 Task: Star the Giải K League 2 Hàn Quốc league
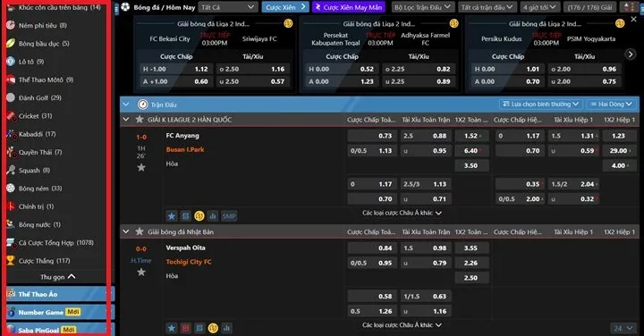pos(140,120)
